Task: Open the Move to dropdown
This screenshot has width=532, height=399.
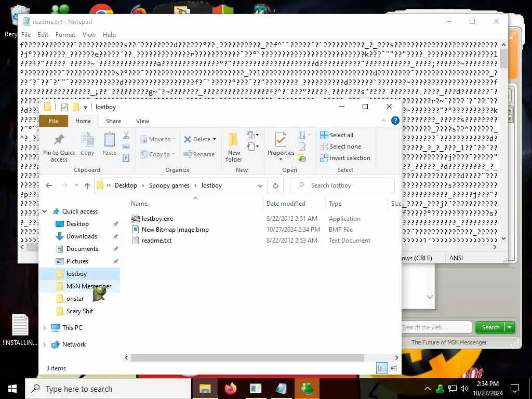Action: pos(158,139)
